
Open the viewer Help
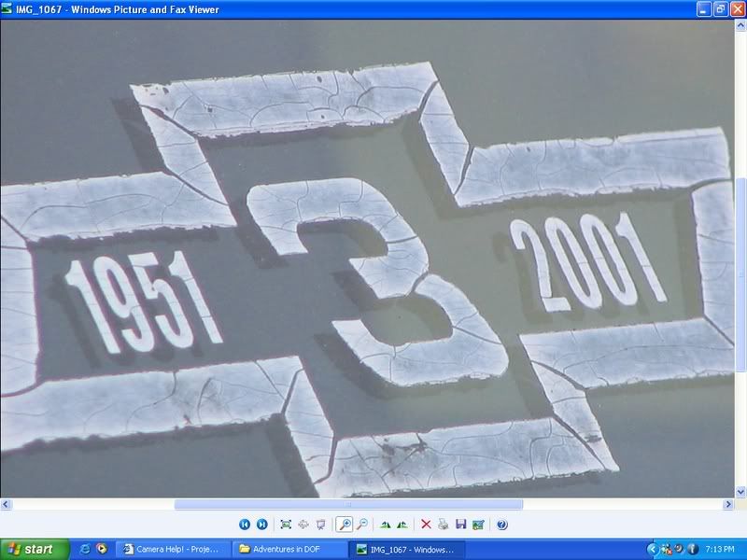point(501,525)
